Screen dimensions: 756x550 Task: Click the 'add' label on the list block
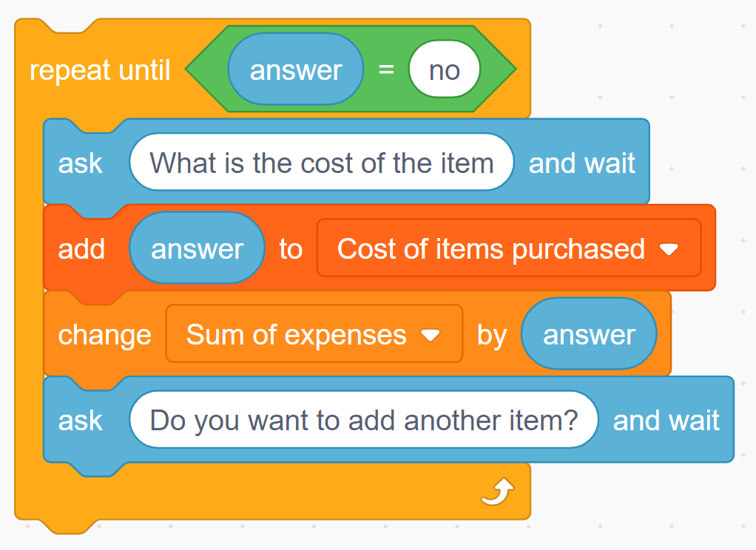pyautogui.click(x=81, y=250)
